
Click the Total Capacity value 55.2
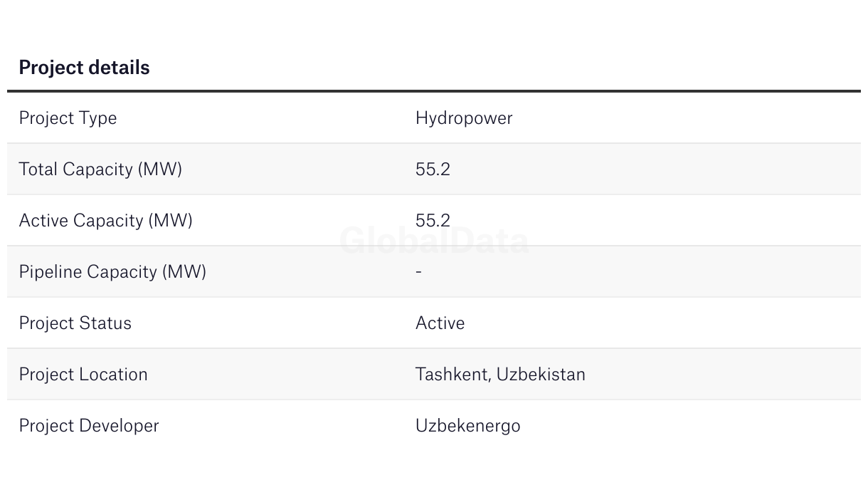(x=433, y=169)
